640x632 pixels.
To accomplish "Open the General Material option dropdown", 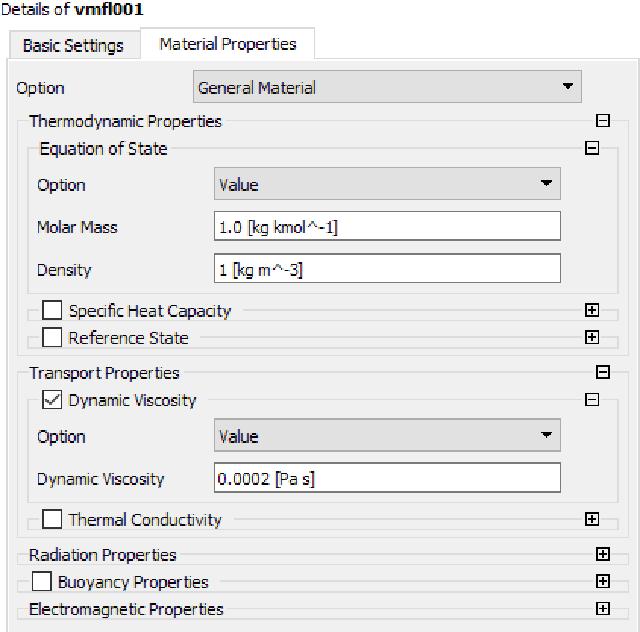I will pos(387,87).
